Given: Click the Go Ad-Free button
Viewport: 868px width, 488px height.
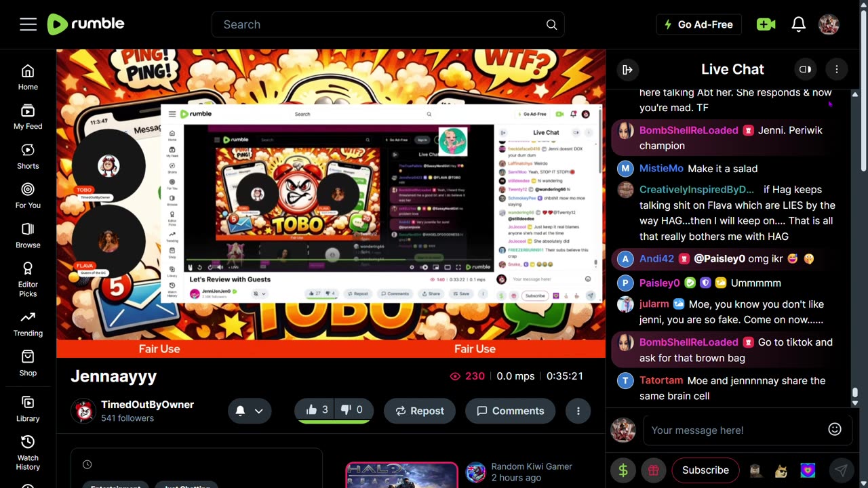Looking at the screenshot, I should point(698,24).
